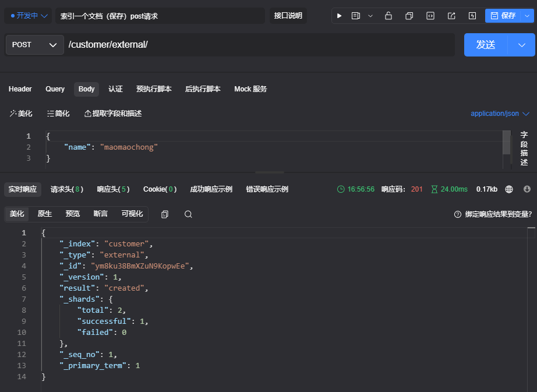Click 美化 beautify above request body

click(x=21, y=114)
